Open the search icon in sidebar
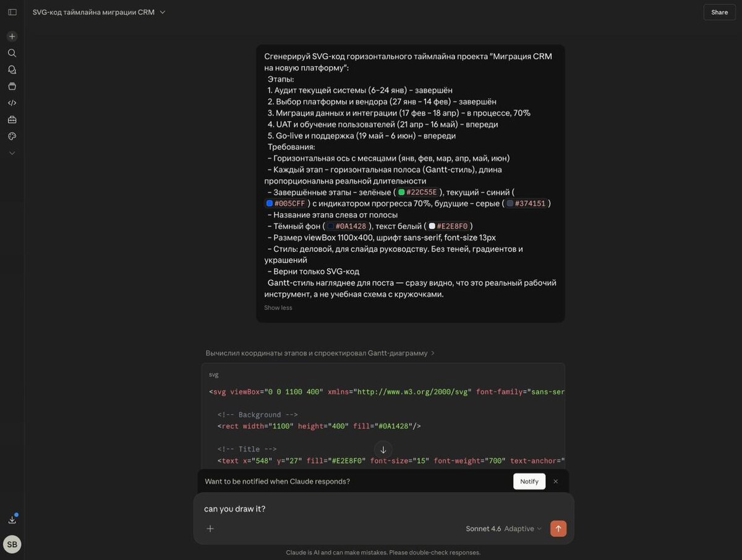This screenshot has height=560, width=742. (x=12, y=53)
